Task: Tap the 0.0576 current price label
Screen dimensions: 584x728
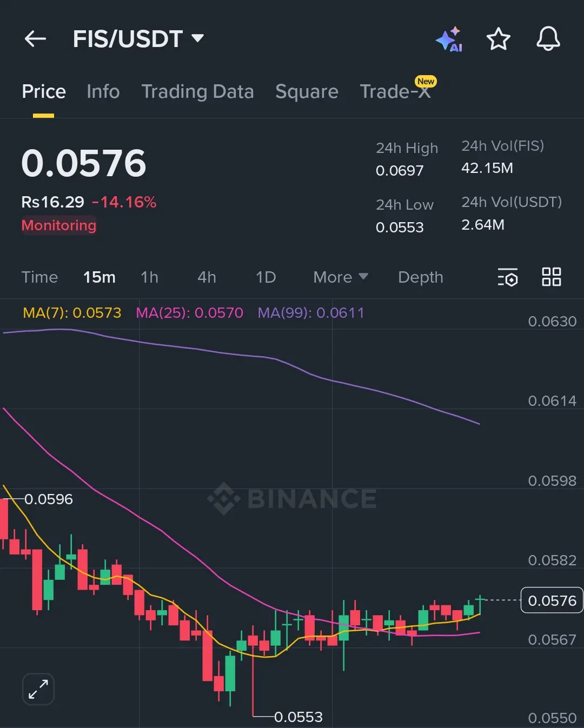Action: point(552,600)
